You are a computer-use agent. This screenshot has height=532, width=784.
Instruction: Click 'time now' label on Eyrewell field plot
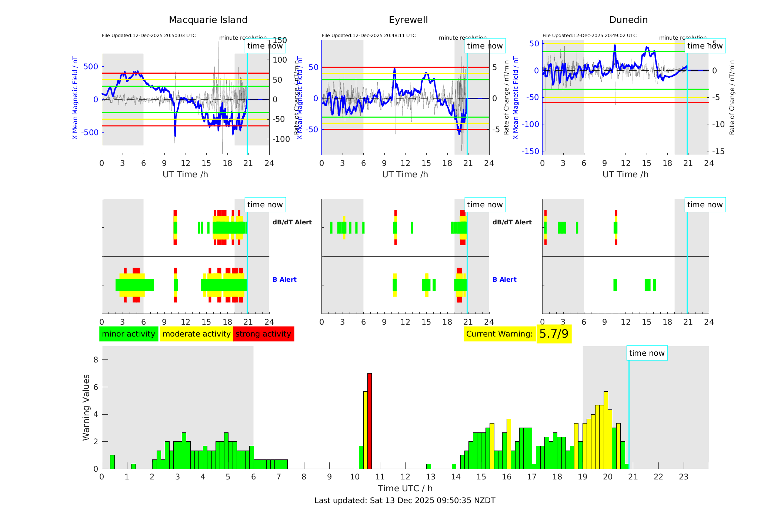(484, 46)
